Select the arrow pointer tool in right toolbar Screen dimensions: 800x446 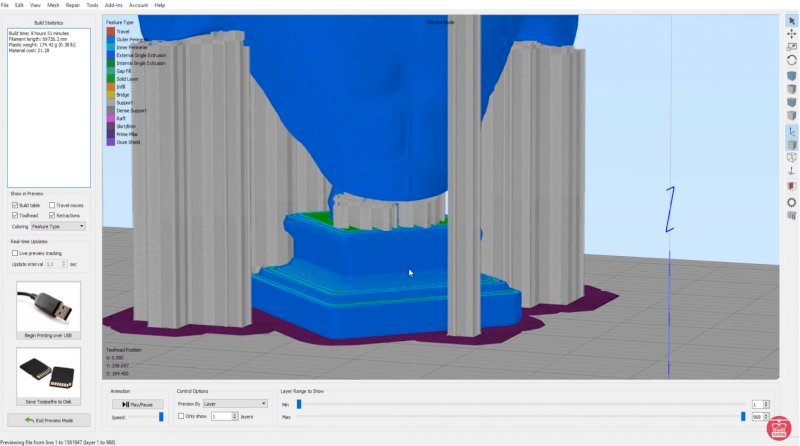coord(791,20)
